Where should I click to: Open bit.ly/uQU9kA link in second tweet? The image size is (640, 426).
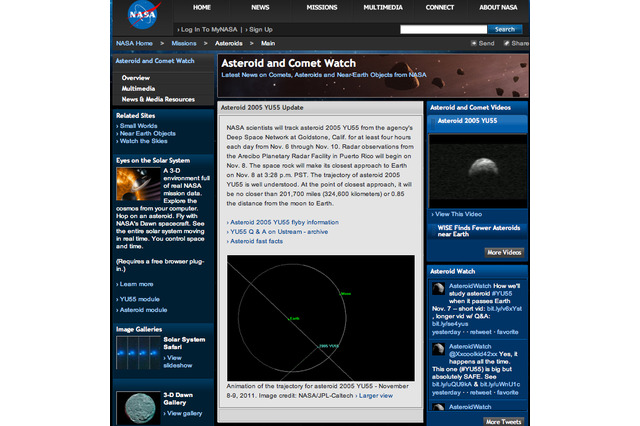452,384
